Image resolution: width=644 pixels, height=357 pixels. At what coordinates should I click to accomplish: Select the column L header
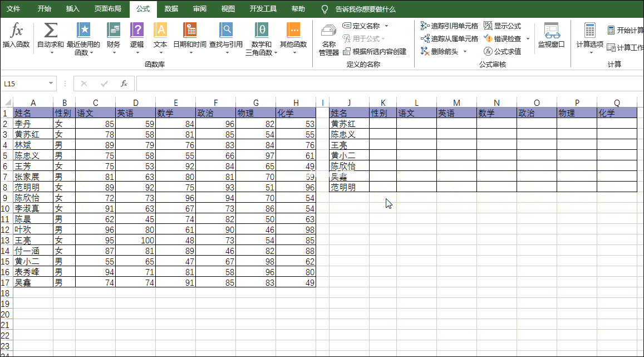pos(416,102)
